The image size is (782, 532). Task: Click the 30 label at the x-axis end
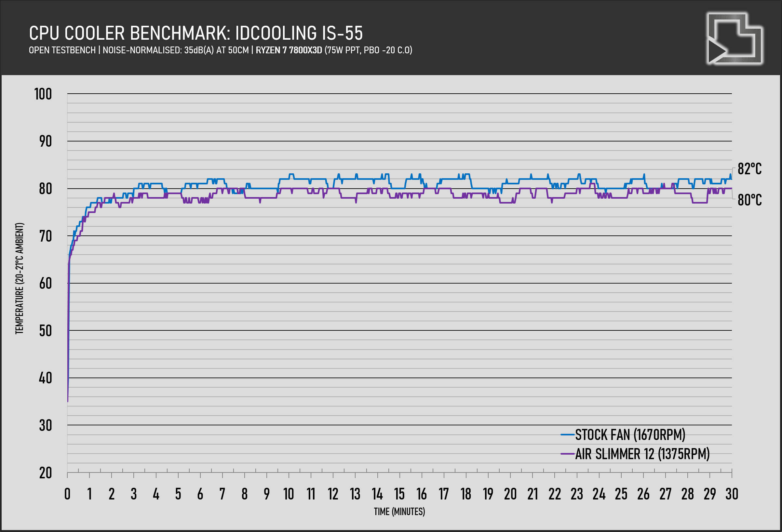coord(732,494)
